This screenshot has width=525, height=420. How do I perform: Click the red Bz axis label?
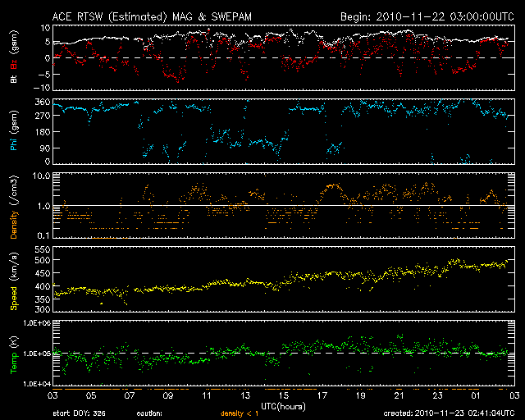pyautogui.click(x=14, y=50)
